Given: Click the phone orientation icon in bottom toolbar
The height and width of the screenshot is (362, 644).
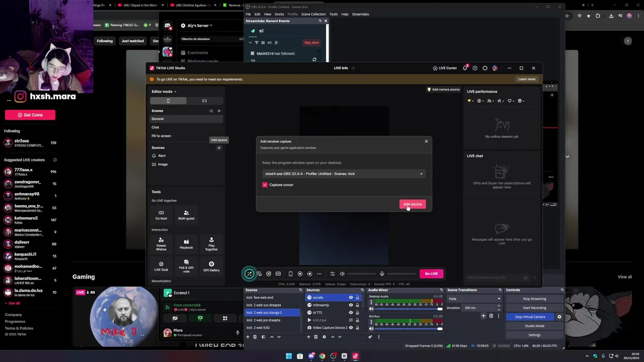Looking at the screenshot, I should click(x=290, y=274).
